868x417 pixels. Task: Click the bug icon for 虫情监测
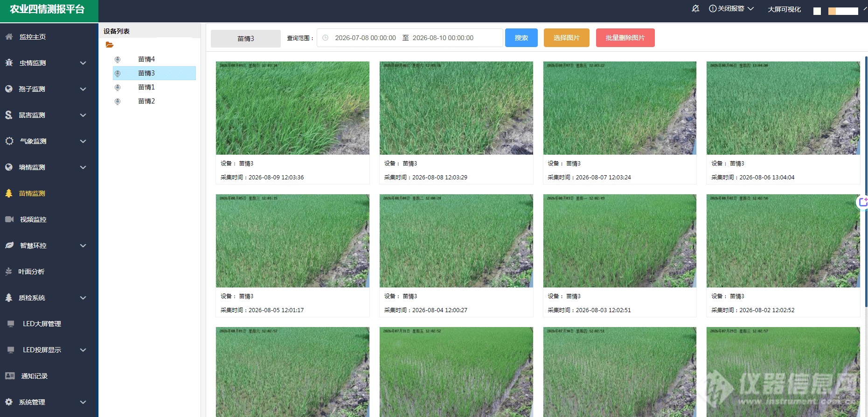click(x=9, y=63)
